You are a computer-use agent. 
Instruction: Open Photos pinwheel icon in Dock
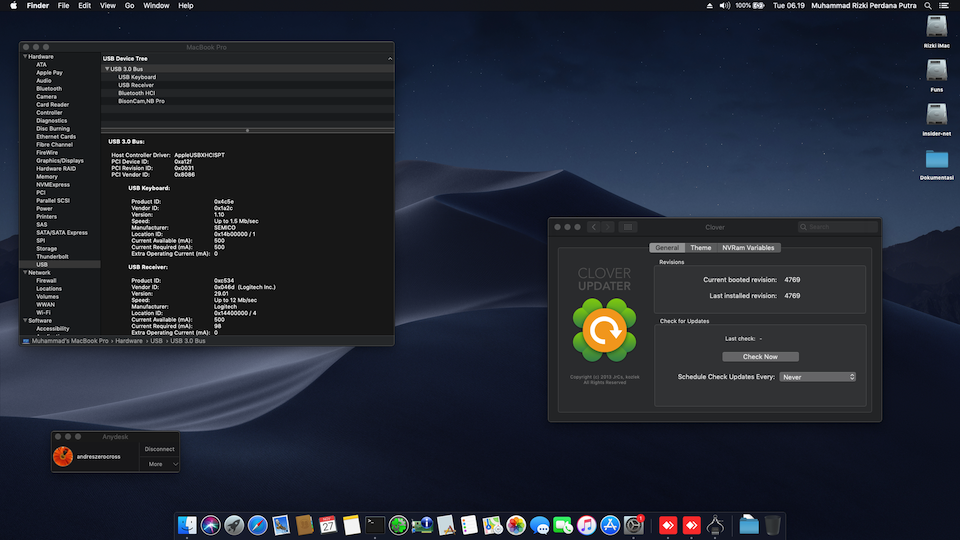coord(516,525)
